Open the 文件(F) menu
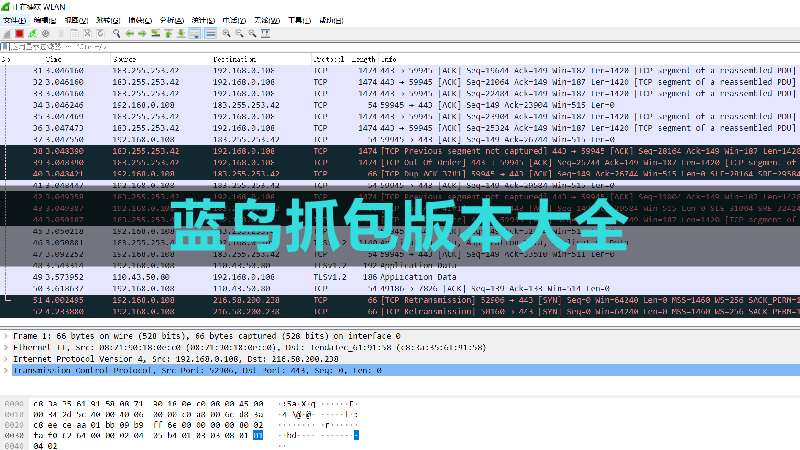Image resolution: width=800 pixels, height=450 pixels. pos(14,20)
